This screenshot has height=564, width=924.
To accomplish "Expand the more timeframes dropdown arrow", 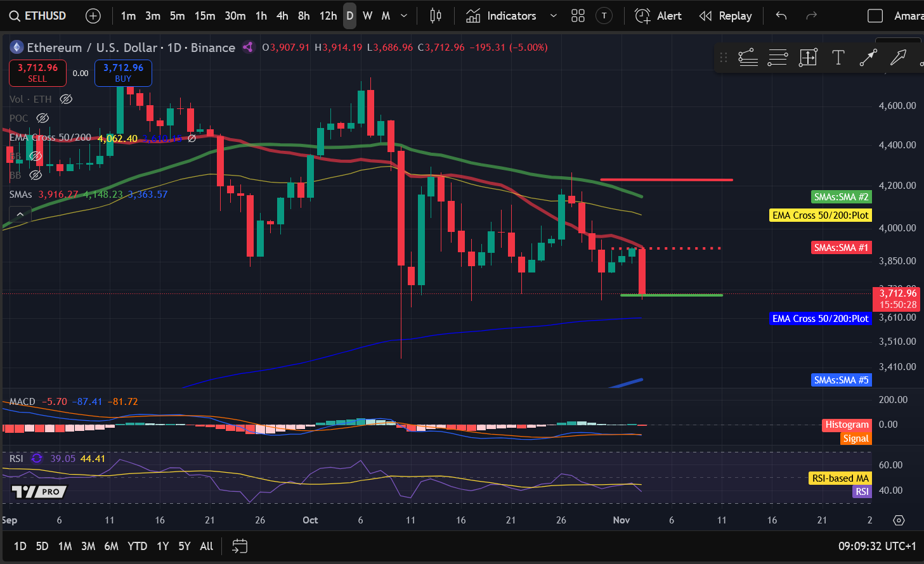I will (404, 16).
